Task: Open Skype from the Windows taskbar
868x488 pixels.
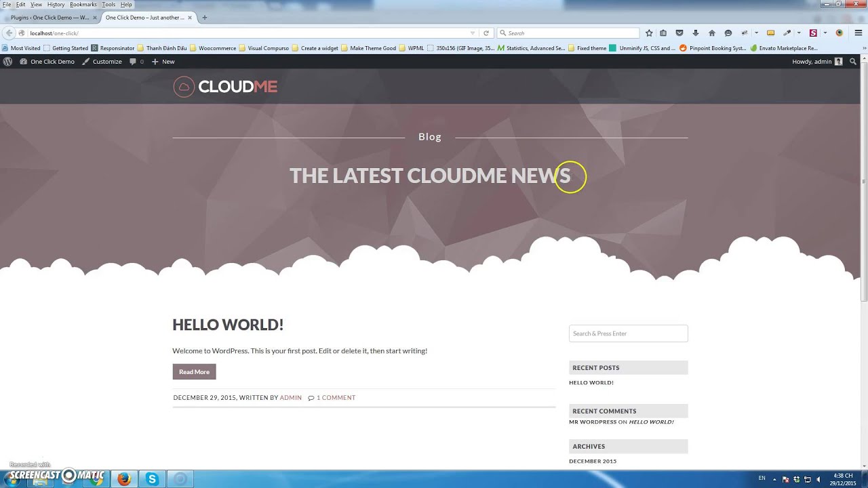Action: [x=152, y=479]
